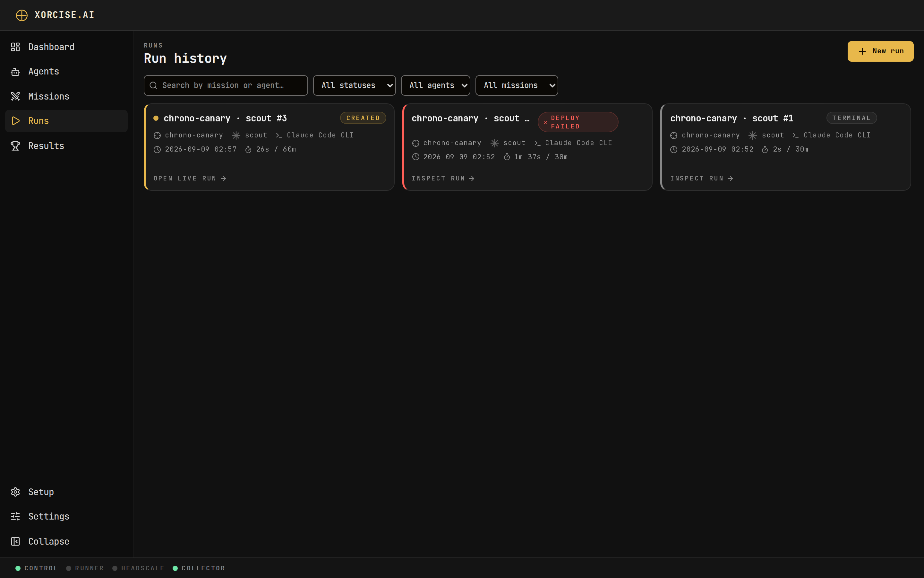
Task: Open the All missions dropdown
Action: 517,85
